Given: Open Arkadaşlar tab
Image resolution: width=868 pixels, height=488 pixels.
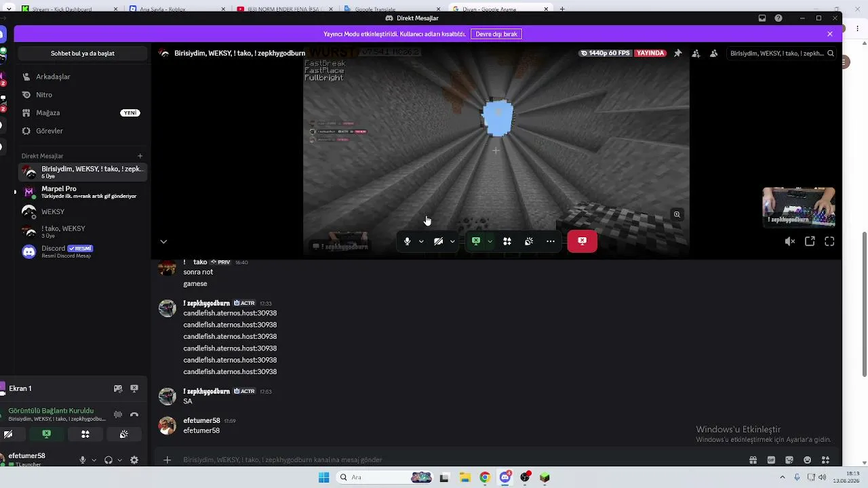Looking at the screenshot, I should 83,77.
